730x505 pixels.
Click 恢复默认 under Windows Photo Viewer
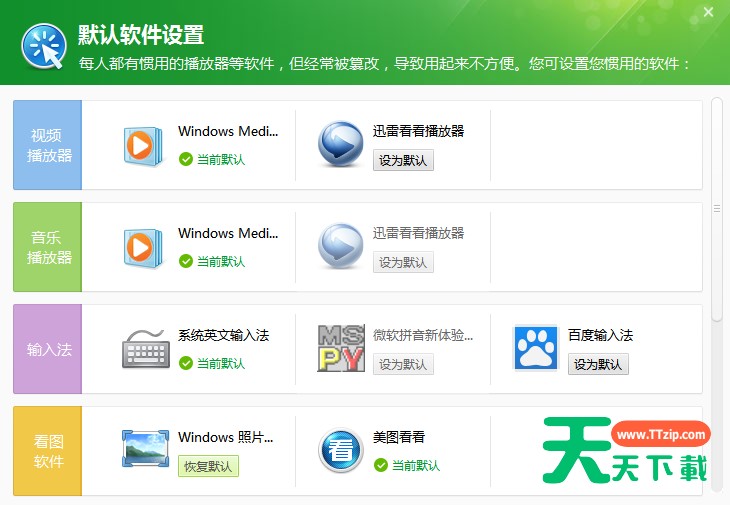pyautogui.click(x=208, y=466)
